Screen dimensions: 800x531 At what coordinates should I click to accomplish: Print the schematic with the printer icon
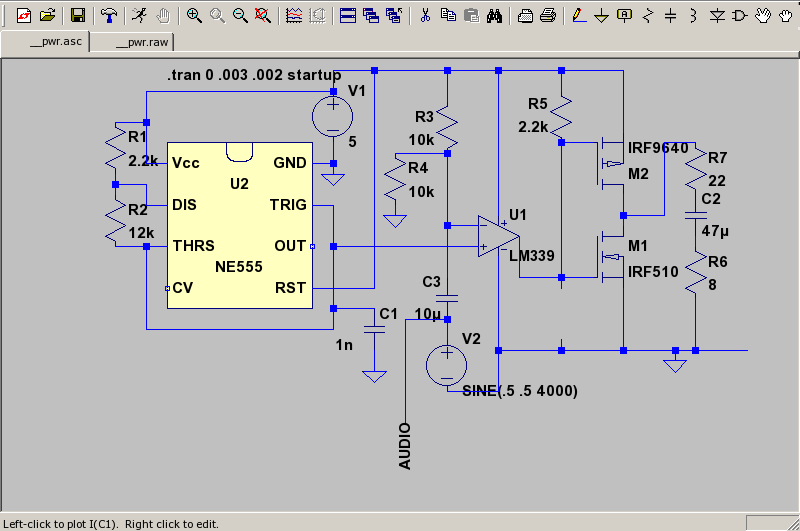tap(548, 16)
